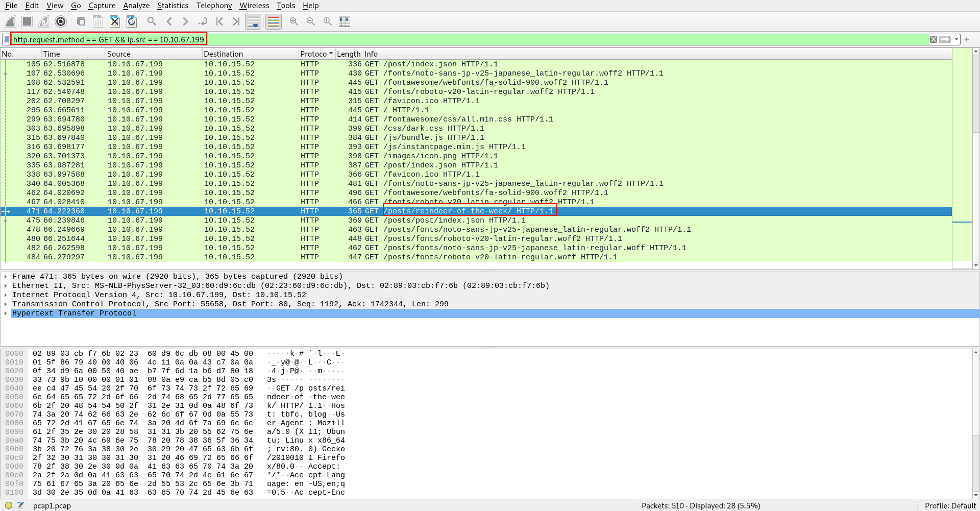Click the packet list vertical scrollbar

tap(976, 153)
